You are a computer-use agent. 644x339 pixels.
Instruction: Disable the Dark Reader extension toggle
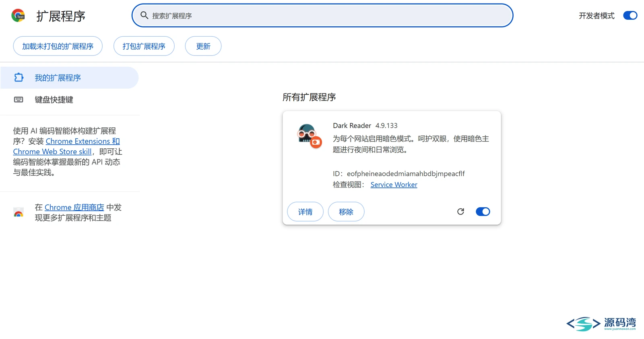(483, 212)
